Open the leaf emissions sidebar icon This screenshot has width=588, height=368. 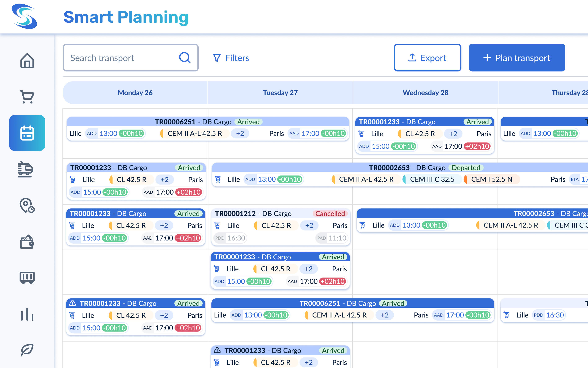click(27, 350)
